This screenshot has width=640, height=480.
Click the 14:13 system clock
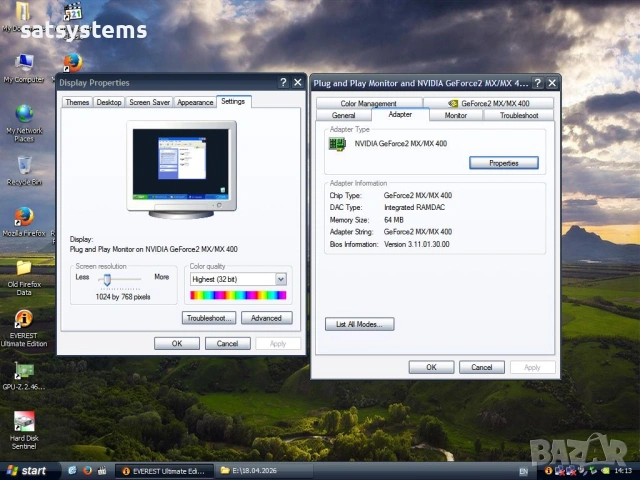(623, 471)
